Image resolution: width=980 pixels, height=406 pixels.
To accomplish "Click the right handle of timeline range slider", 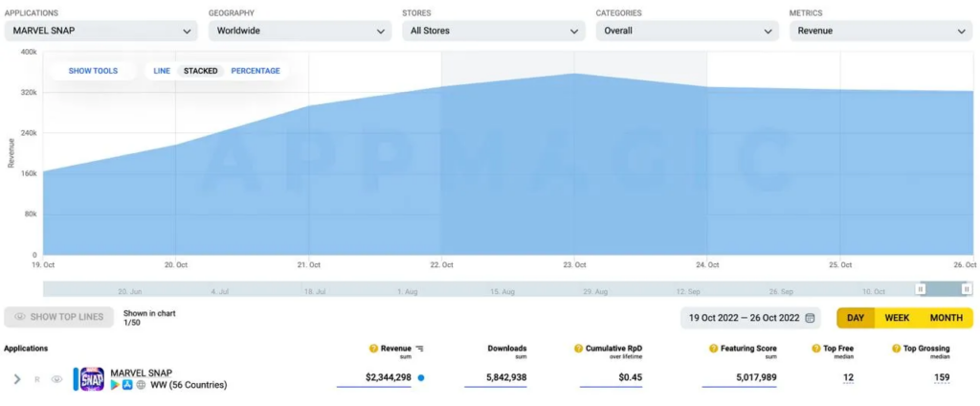I will (968, 288).
